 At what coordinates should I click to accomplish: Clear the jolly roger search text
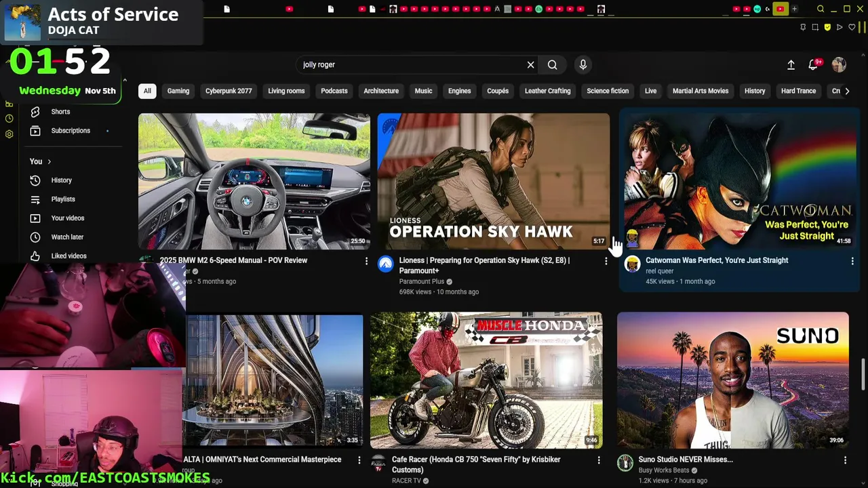coord(530,64)
